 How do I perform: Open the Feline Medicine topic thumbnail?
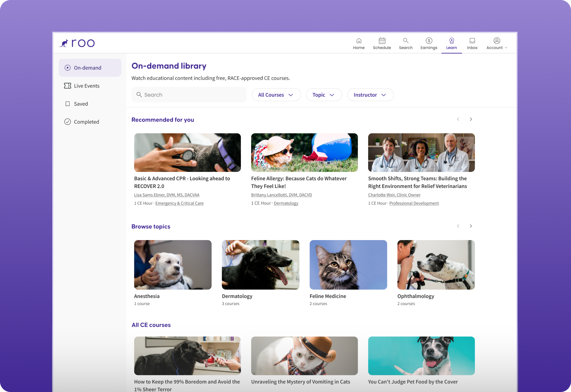coord(348,265)
